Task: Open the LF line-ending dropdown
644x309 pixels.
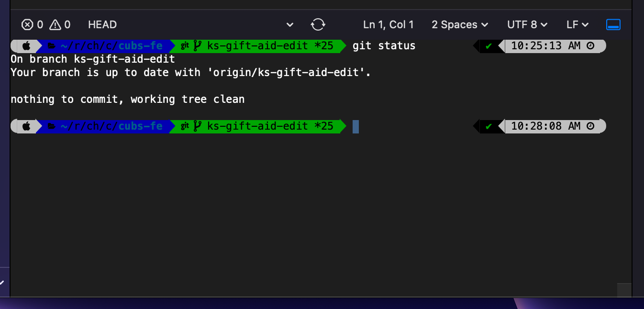Action: point(577,24)
